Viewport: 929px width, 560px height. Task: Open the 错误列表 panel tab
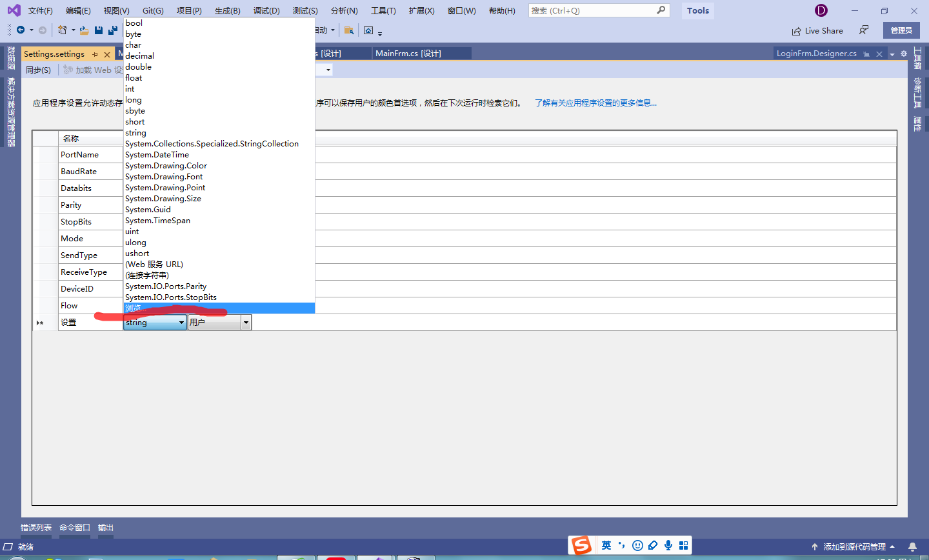coord(36,528)
